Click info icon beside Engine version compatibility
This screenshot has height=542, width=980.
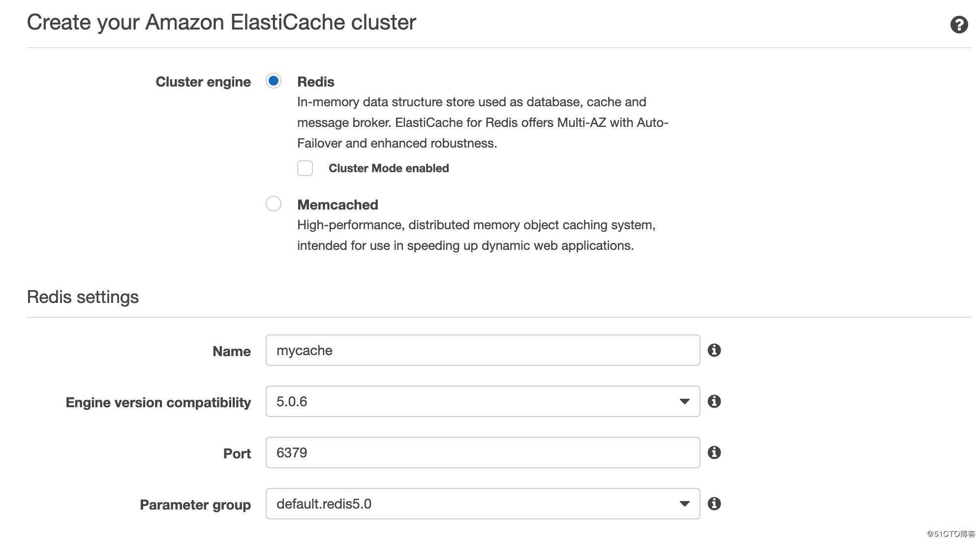pos(714,401)
